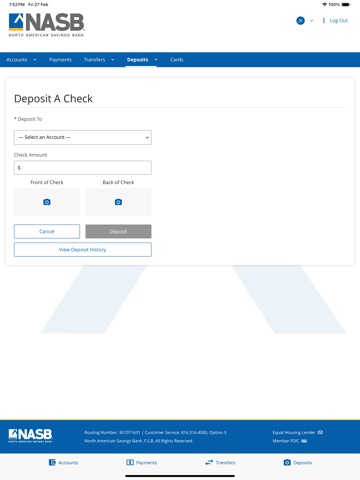Tap the Transfers arrows icon in bottom tab bar
The height and width of the screenshot is (480, 360).
click(x=209, y=462)
